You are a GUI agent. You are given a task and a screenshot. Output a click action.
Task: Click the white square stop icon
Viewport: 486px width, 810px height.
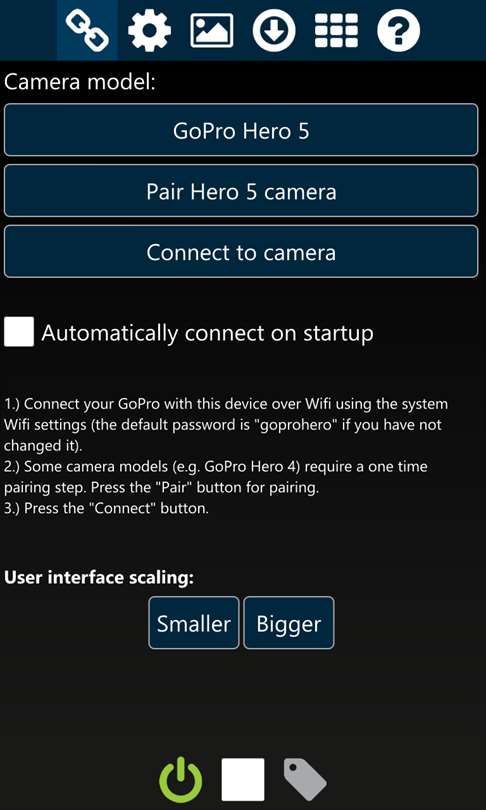point(243,780)
